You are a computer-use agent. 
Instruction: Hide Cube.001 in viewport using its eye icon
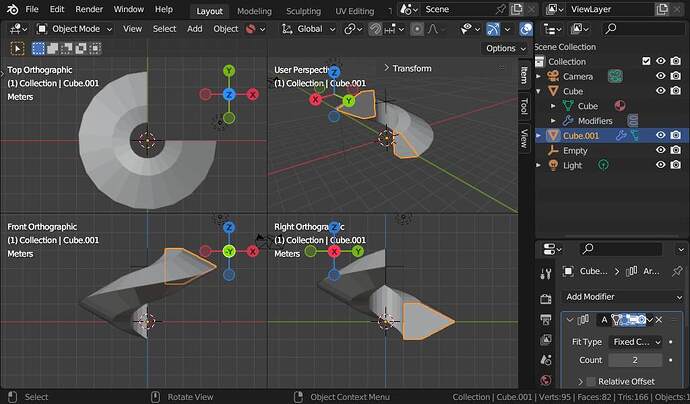661,135
